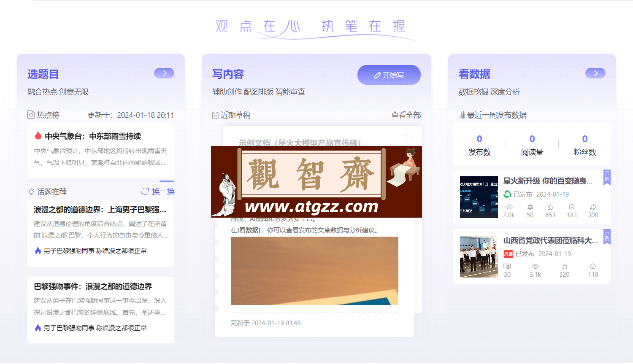Screen dimensions: 633x364
Task: Click the comment icon showing 183
Action: [572, 207]
